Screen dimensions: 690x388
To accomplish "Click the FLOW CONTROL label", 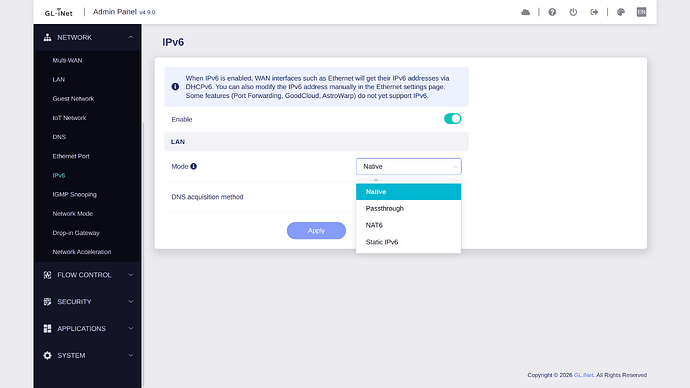I will coord(84,275).
